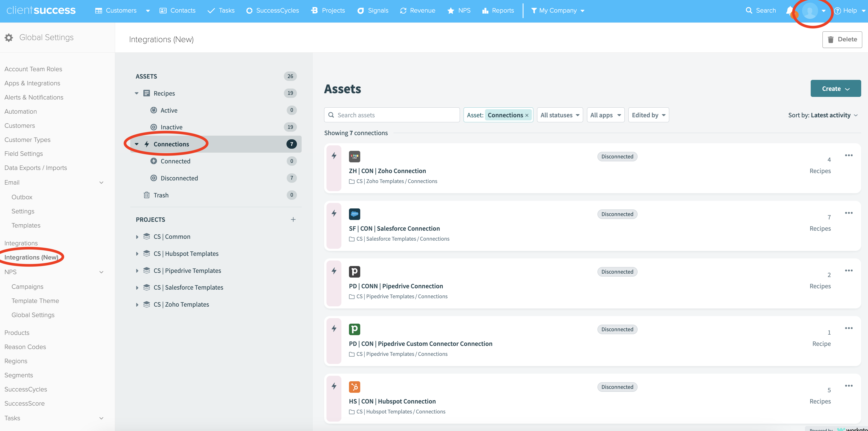Screen dimensions: 868x431
Task: Expand the Tasks settings section
Action: (x=101, y=418)
